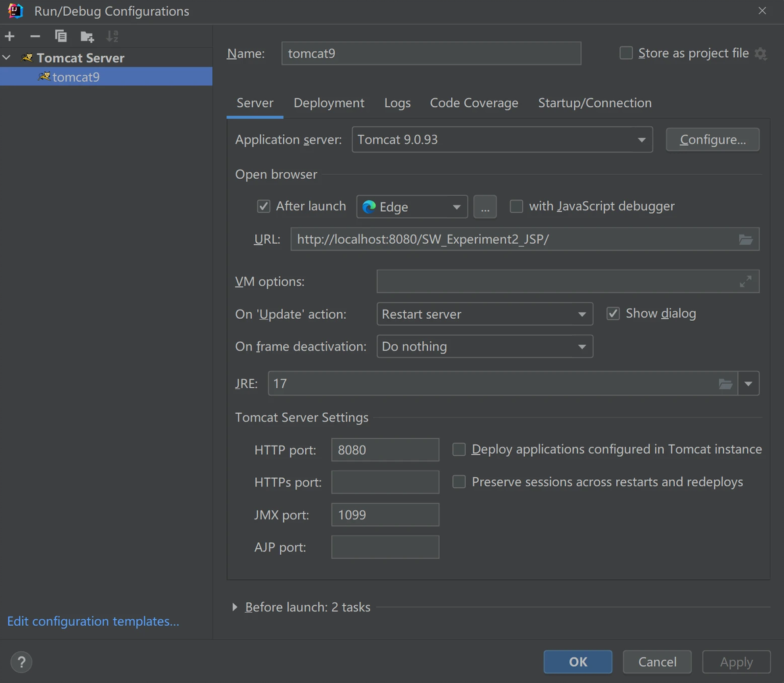Screen dimensions: 784x683
Task: Switch to the Logs tab
Action: click(x=397, y=103)
